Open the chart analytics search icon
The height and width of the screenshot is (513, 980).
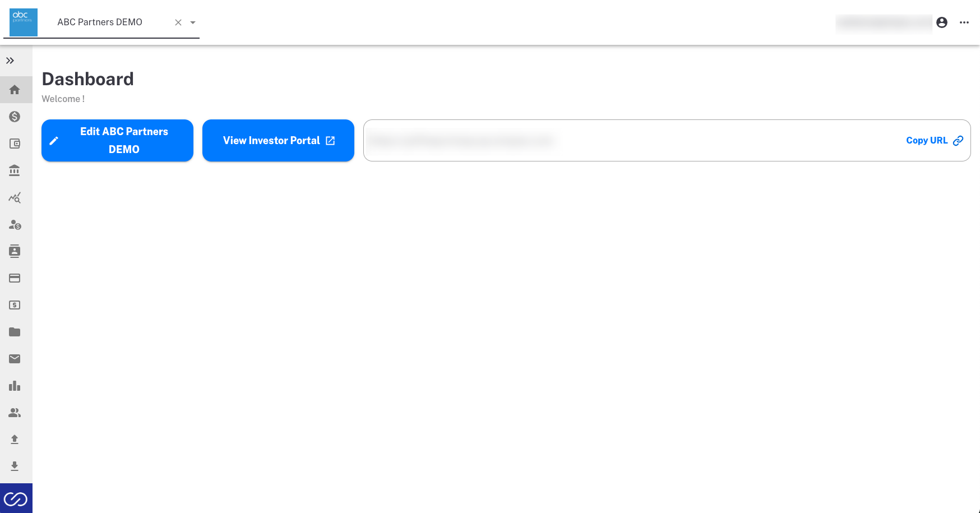[x=15, y=197]
